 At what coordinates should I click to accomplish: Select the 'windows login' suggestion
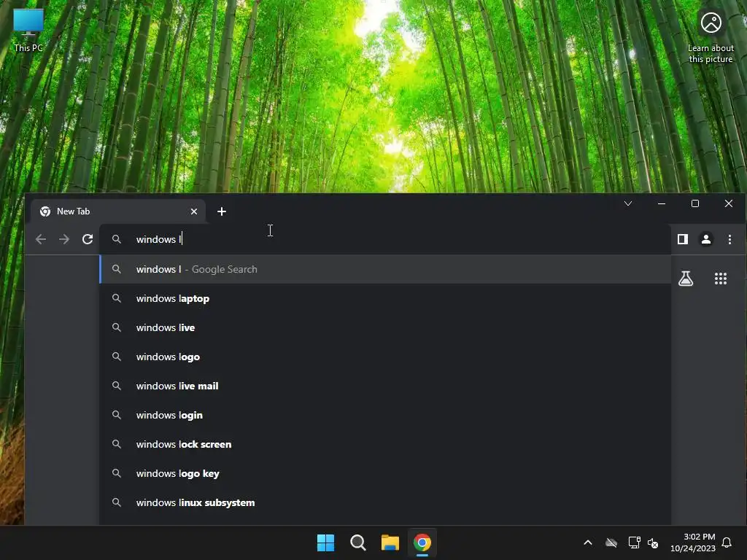pos(385,415)
